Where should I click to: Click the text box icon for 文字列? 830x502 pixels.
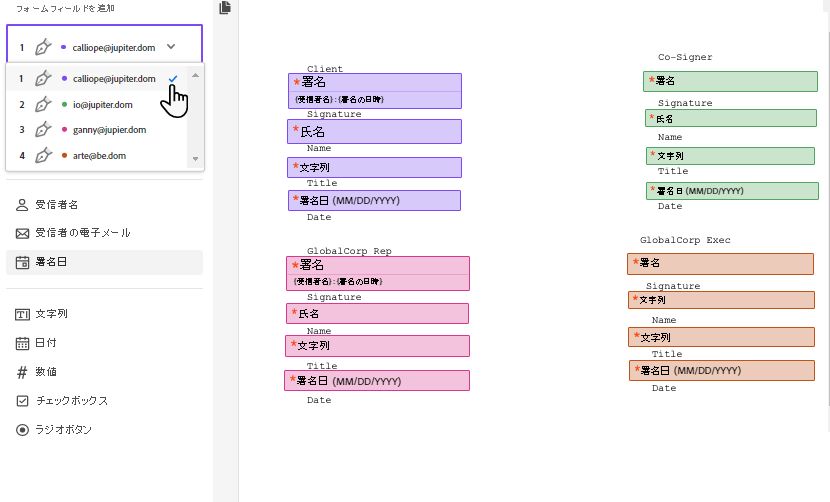click(x=22, y=315)
